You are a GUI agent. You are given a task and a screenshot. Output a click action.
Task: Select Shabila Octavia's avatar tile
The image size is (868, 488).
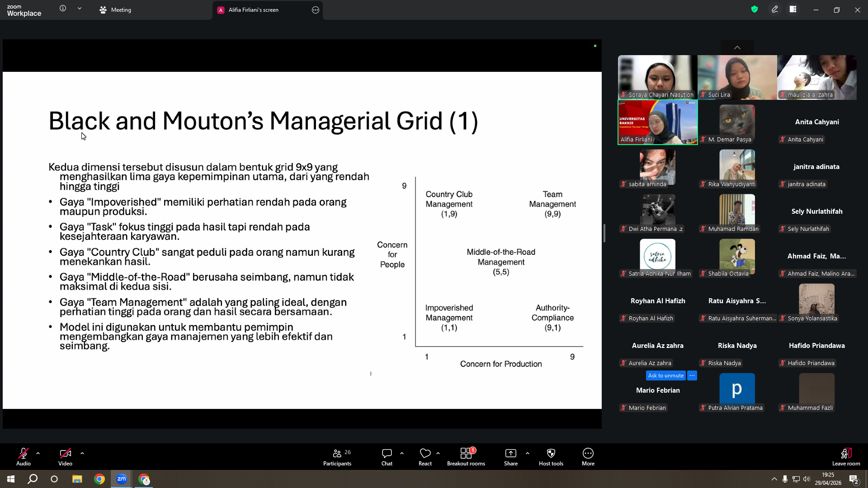pyautogui.click(x=737, y=256)
